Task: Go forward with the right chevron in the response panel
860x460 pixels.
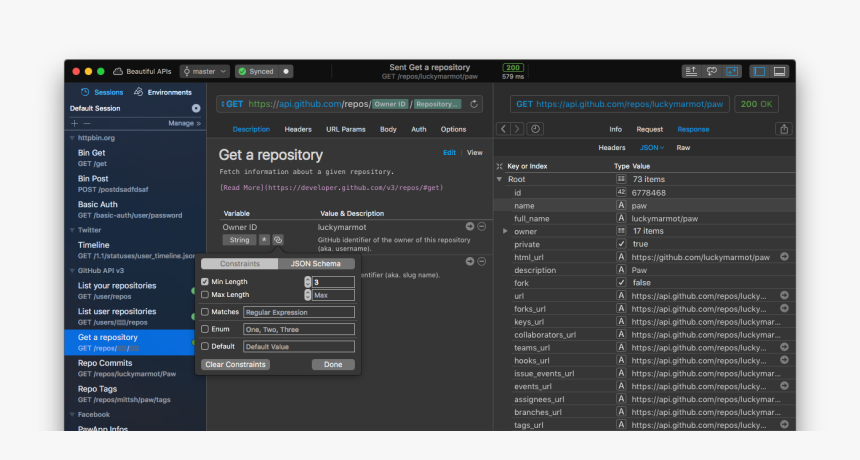Action: pos(517,129)
